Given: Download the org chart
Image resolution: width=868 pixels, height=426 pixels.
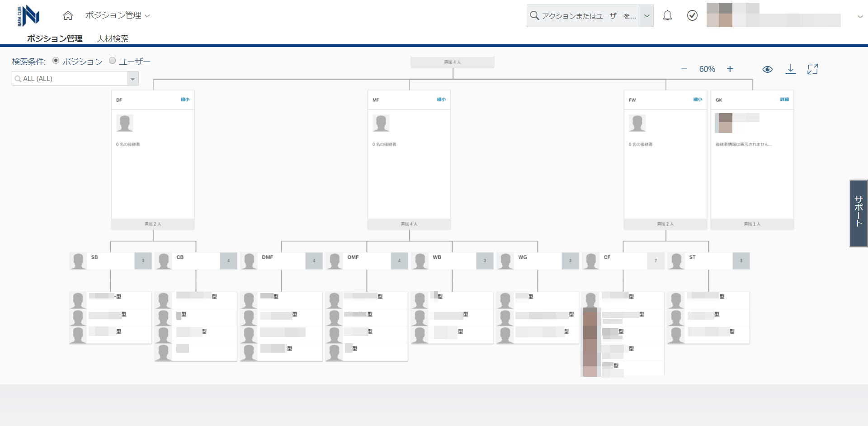Looking at the screenshot, I should [x=790, y=69].
